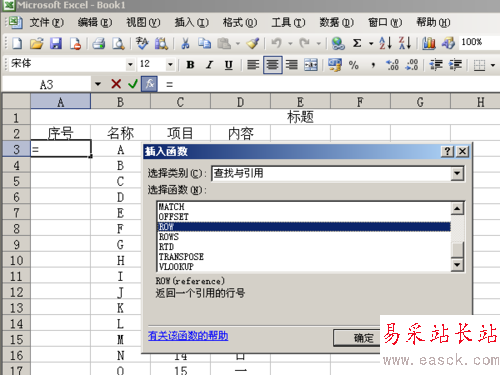Image resolution: width=500 pixels, height=375 pixels.
Task: Open Print Preview icon
Action: [x=118, y=43]
